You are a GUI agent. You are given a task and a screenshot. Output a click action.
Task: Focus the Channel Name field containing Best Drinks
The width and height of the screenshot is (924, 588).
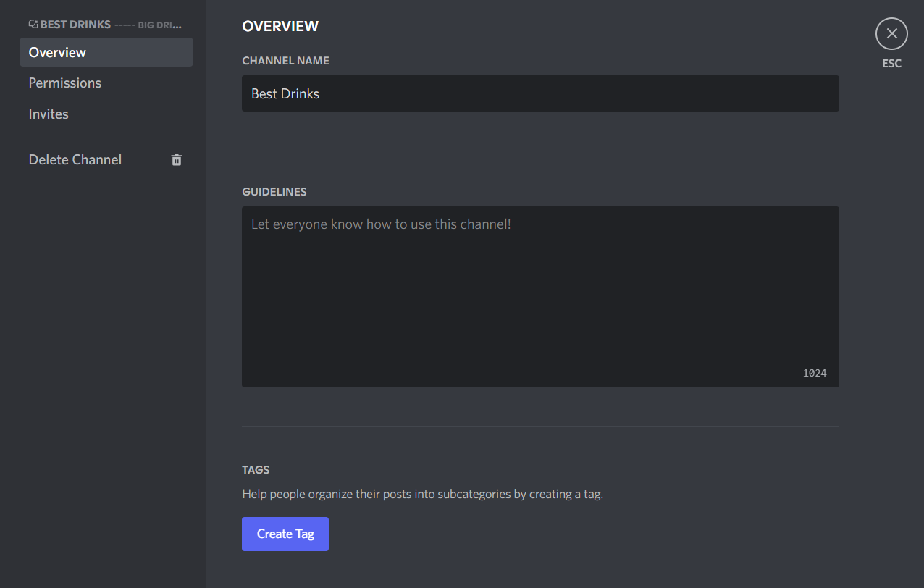pyautogui.click(x=540, y=93)
